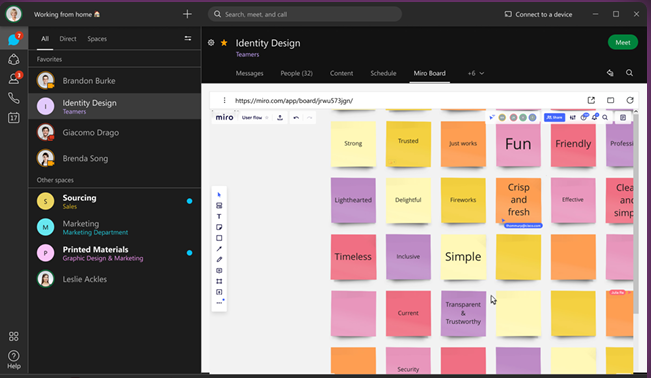Select the Miro Shape tool
This screenshot has height=378, width=651.
pos(219,238)
